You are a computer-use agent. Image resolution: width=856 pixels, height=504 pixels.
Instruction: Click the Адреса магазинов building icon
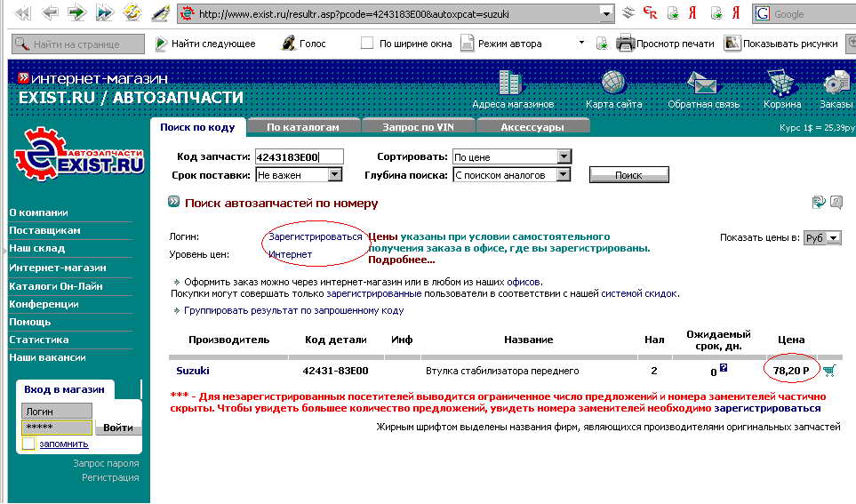[x=511, y=84]
